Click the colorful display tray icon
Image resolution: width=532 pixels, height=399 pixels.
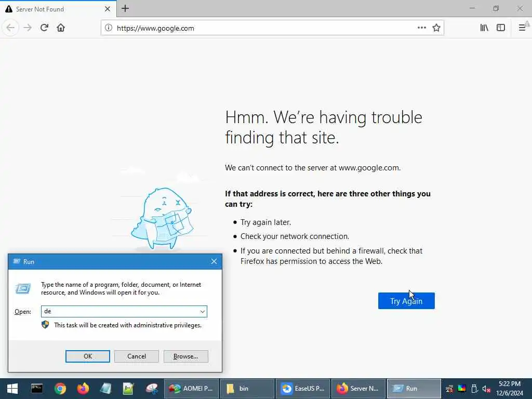[462, 389]
